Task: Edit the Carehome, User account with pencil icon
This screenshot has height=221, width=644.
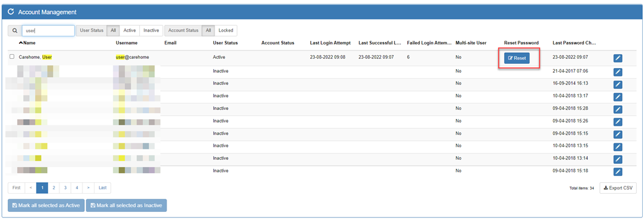Action: tap(618, 58)
